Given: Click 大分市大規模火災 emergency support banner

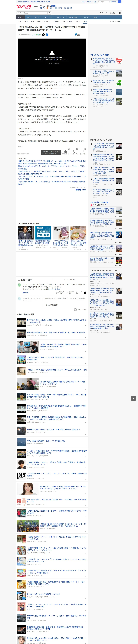Looking at the screenshot, I should pyautogui.click(x=34, y=2).
